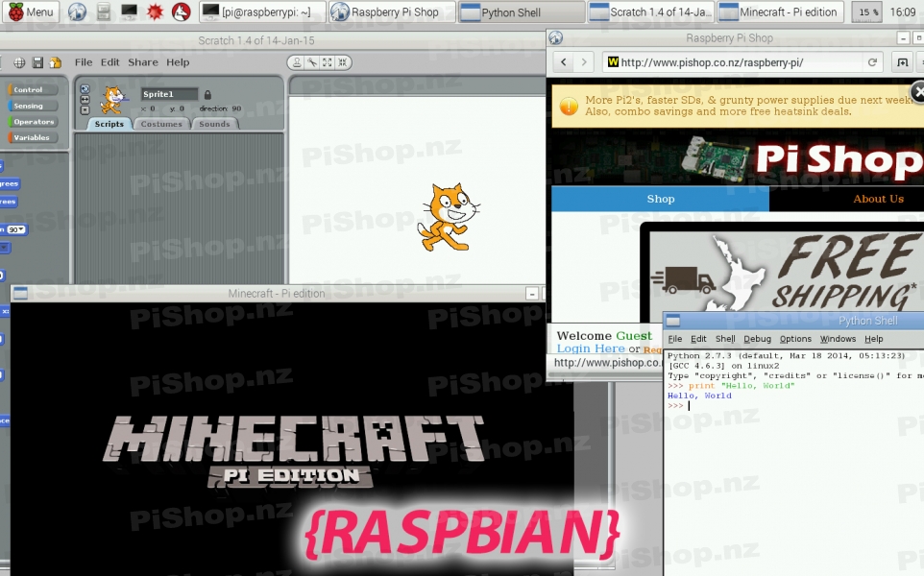Switch to the Costumes tab
The width and height of the screenshot is (924, 576).
[x=161, y=124]
